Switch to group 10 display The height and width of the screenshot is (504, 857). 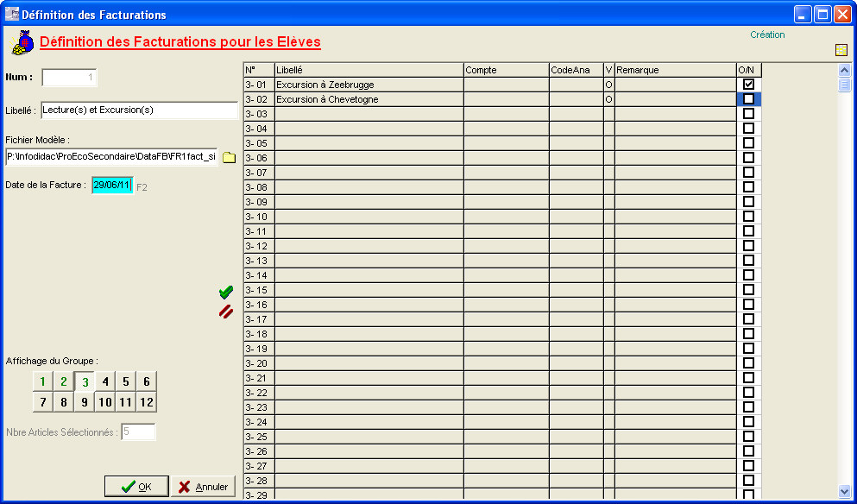(x=105, y=402)
